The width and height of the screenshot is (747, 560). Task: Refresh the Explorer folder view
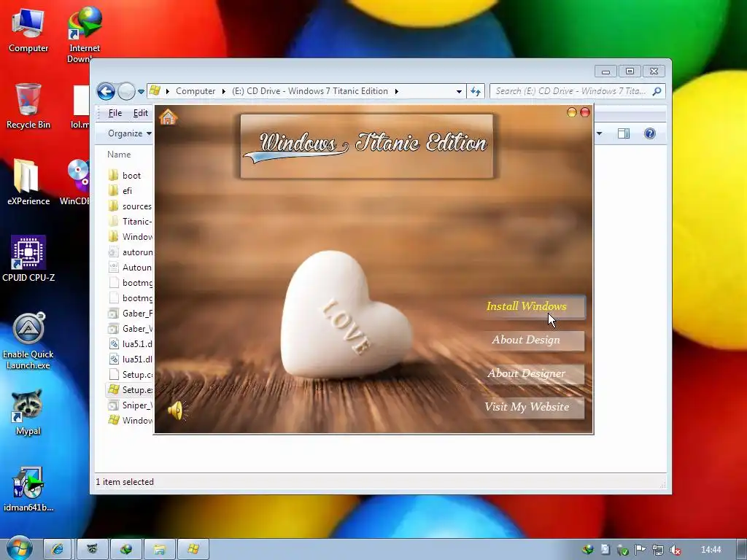[476, 91]
